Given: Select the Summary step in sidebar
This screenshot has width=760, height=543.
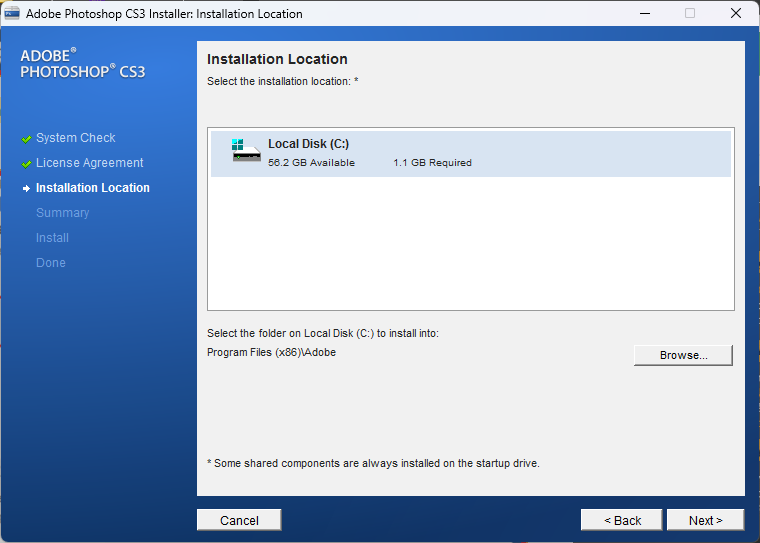Looking at the screenshot, I should [62, 213].
